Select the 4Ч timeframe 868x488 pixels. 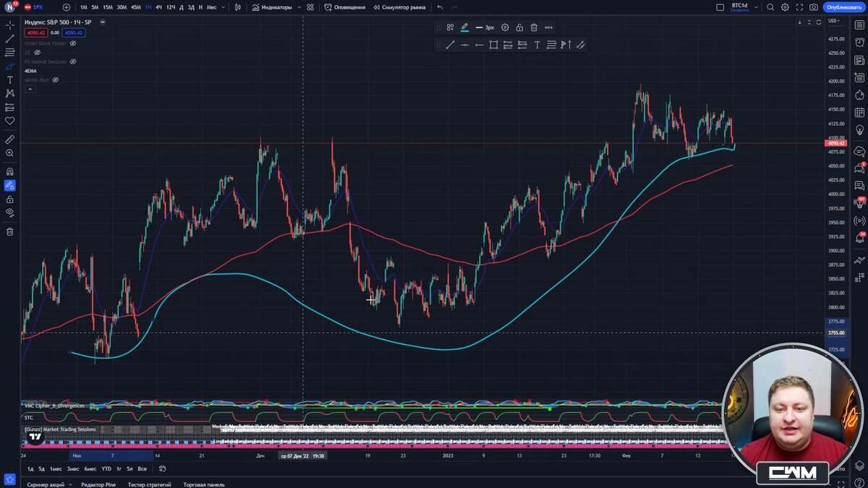[158, 7]
